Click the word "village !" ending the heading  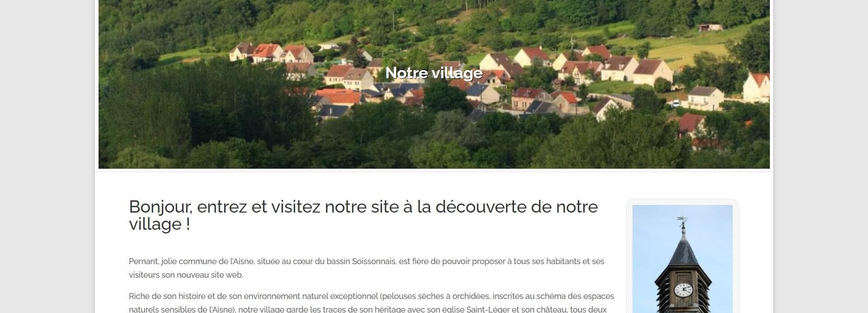(x=160, y=224)
